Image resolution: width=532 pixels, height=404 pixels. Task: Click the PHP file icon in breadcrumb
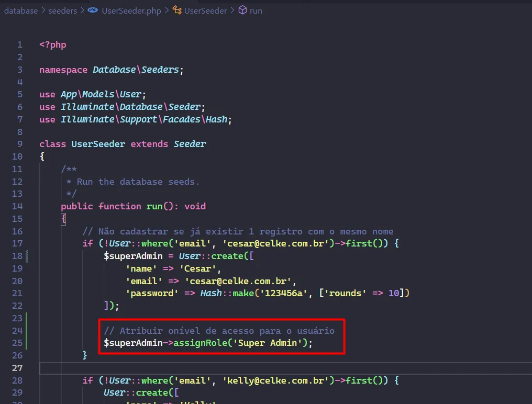[x=93, y=10]
